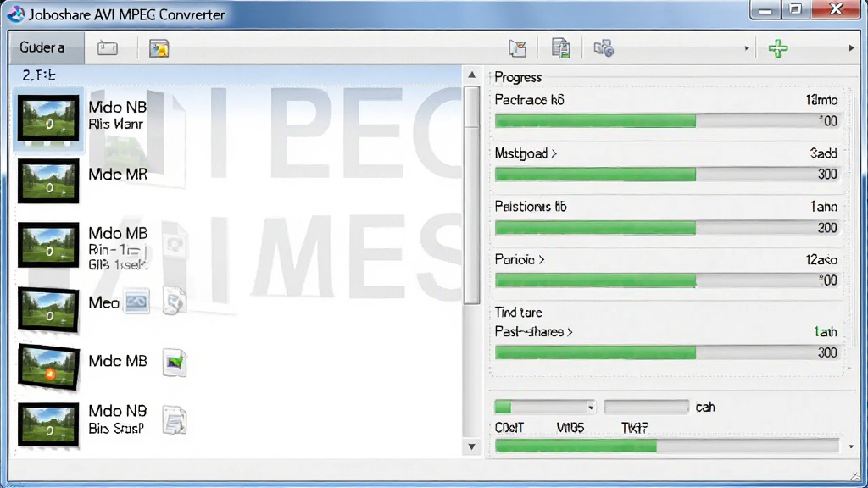Click the TKI7 label

pos(634,428)
